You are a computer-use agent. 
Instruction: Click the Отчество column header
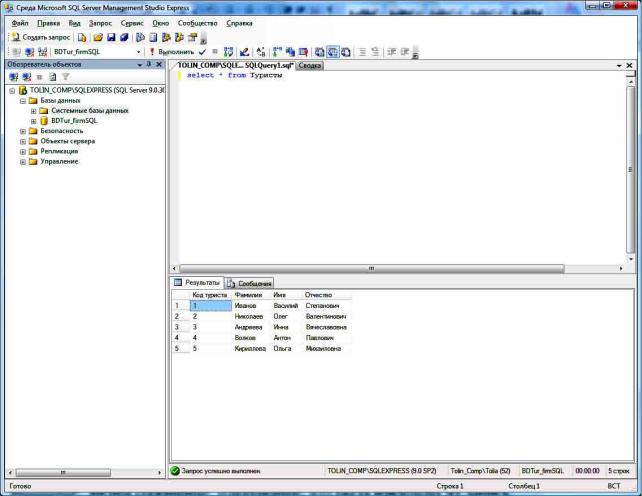pyautogui.click(x=327, y=295)
